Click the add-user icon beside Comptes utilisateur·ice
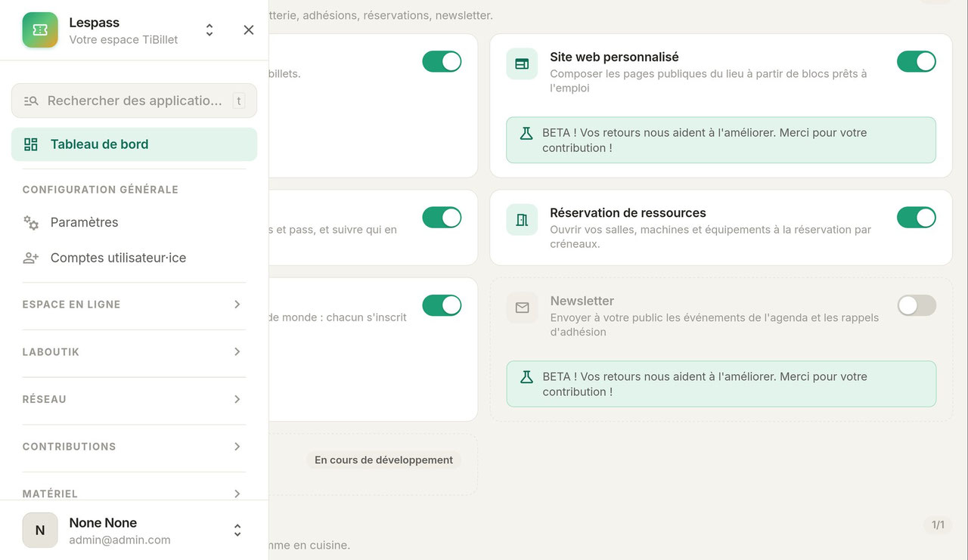Screen dimensions: 968x560 click(x=31, y=258)
